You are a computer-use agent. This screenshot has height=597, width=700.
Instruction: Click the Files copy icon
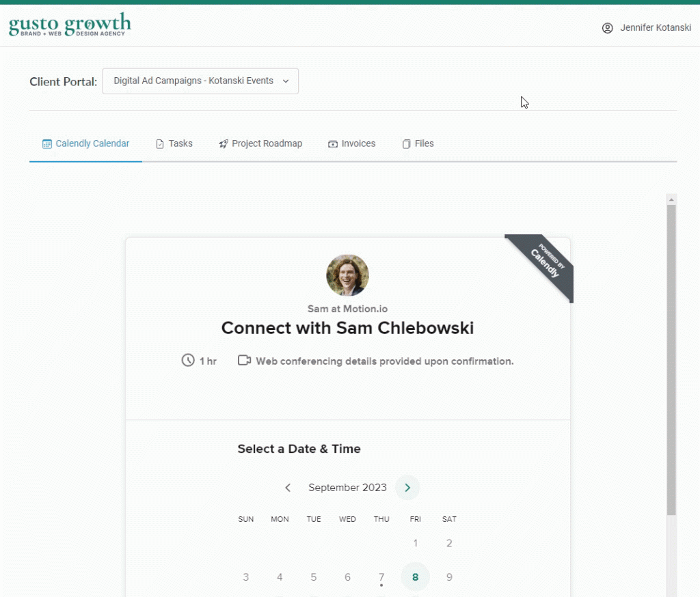coord(406,143)
